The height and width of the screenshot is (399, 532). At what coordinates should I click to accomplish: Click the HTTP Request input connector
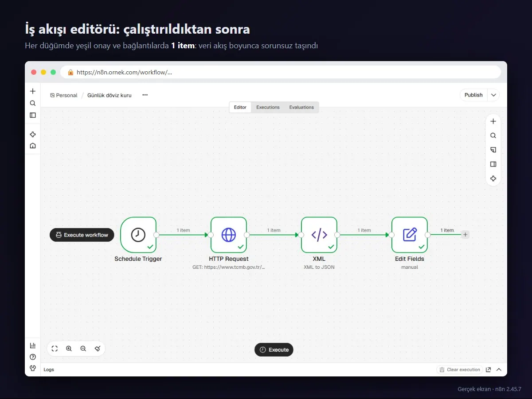pyautogui.click(x=211, y=235)
